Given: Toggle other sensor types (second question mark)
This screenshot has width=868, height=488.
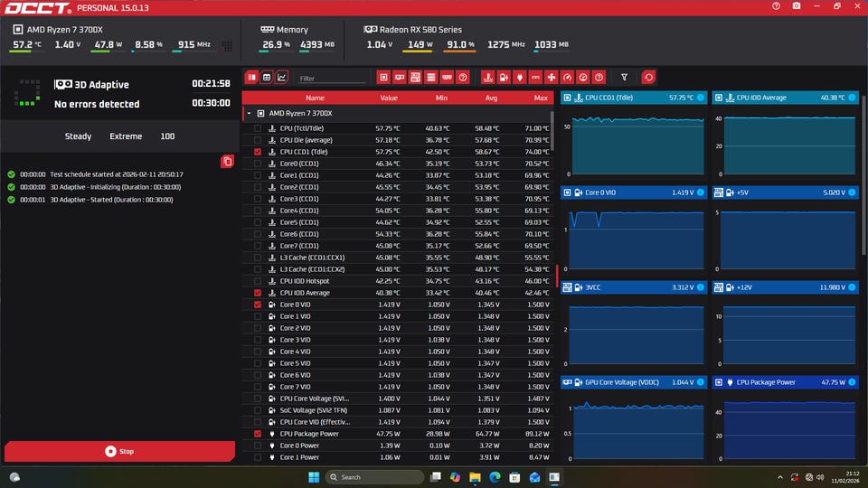Looking at the screenshot, I should 599,78.
